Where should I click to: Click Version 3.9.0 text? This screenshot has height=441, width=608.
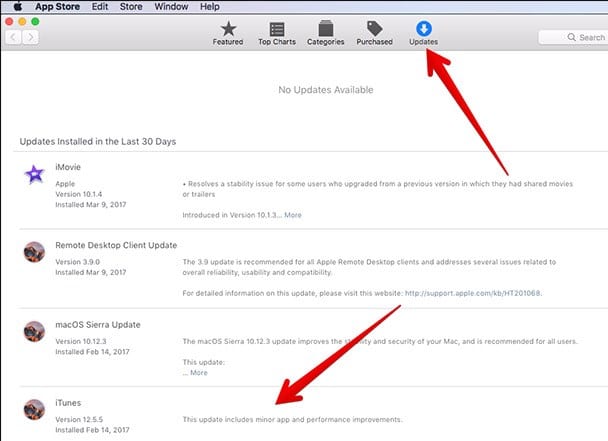coord(78,262)
